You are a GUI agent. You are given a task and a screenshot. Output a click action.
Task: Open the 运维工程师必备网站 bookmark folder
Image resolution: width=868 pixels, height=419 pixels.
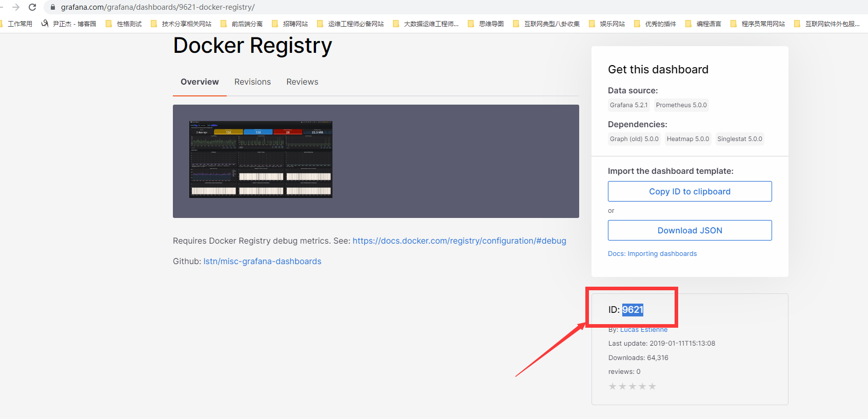tap(350, 24)
